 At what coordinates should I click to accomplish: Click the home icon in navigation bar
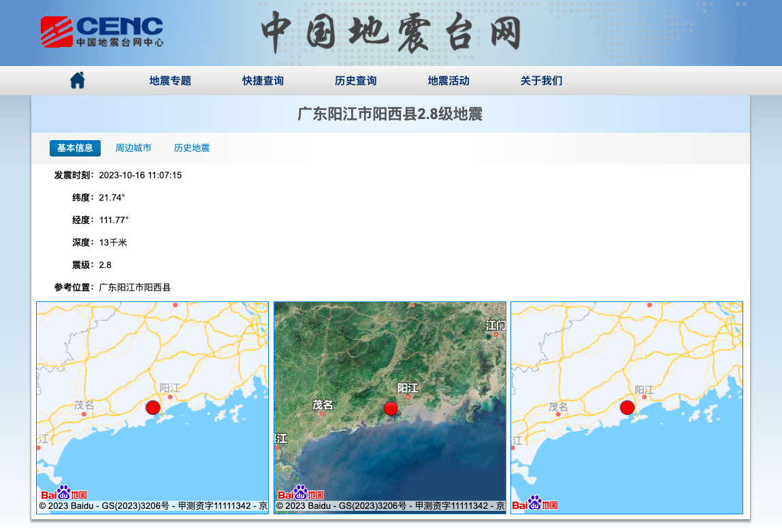pyautogui.click(x=78, y=80)
